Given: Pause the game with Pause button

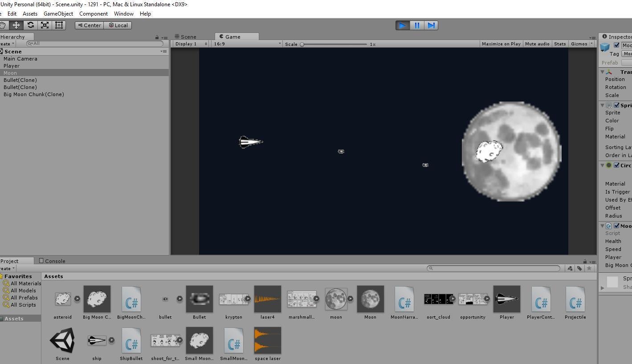Looking at the screenshot, I should coord(417,25).
